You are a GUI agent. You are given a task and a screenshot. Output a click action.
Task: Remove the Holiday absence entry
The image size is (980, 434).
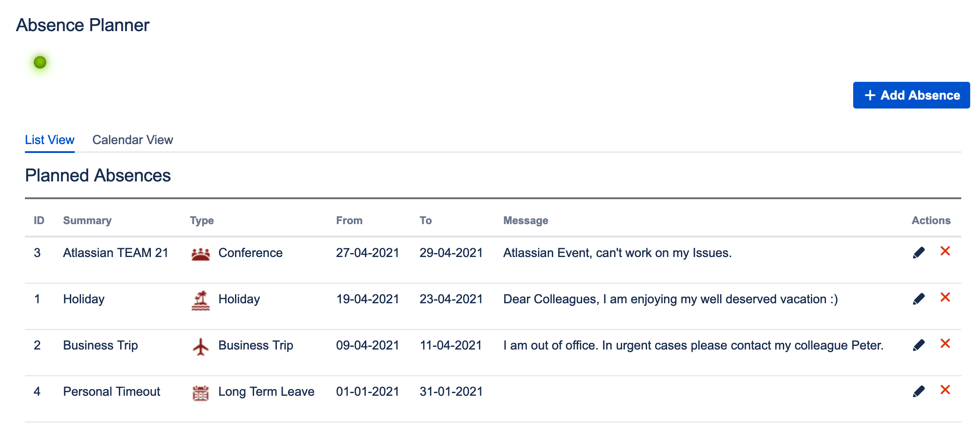945,297
